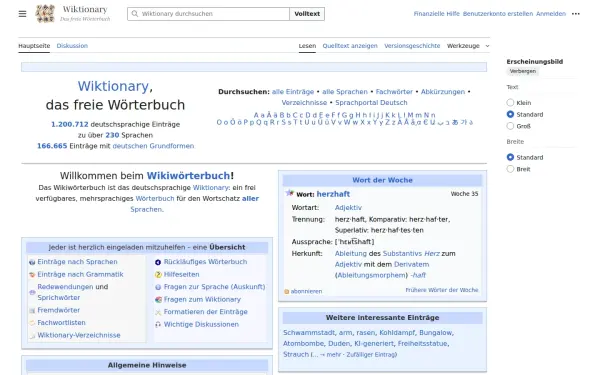600x375 pixels.
Task: Click the 230 Sprachen number link
Action: click(112, 135)
